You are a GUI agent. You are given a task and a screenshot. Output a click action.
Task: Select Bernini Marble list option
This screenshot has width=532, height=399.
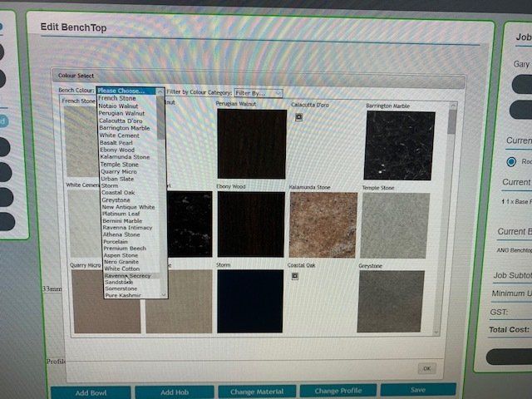(122, 221)
